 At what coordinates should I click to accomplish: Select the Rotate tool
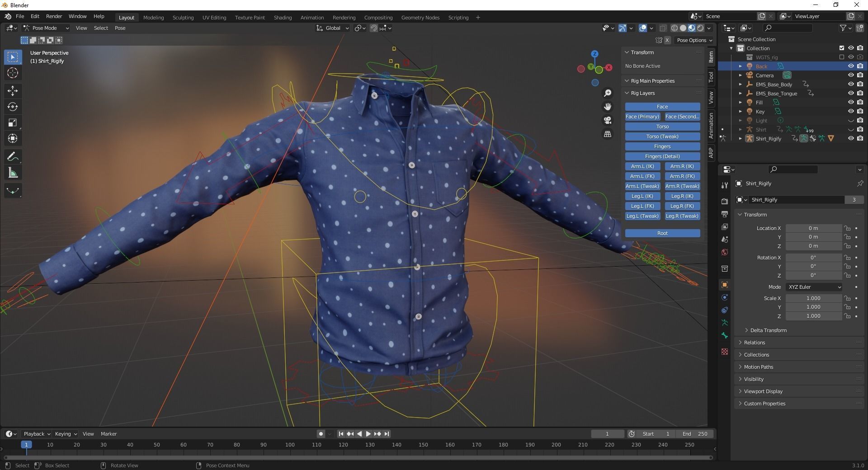pyautogui.click(x=13, y=107)
